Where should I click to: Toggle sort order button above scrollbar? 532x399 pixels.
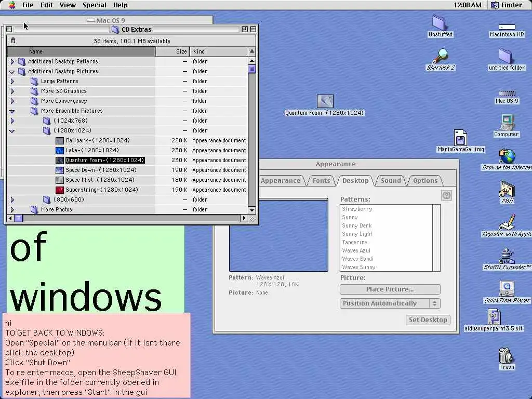(x=252, y=51)
